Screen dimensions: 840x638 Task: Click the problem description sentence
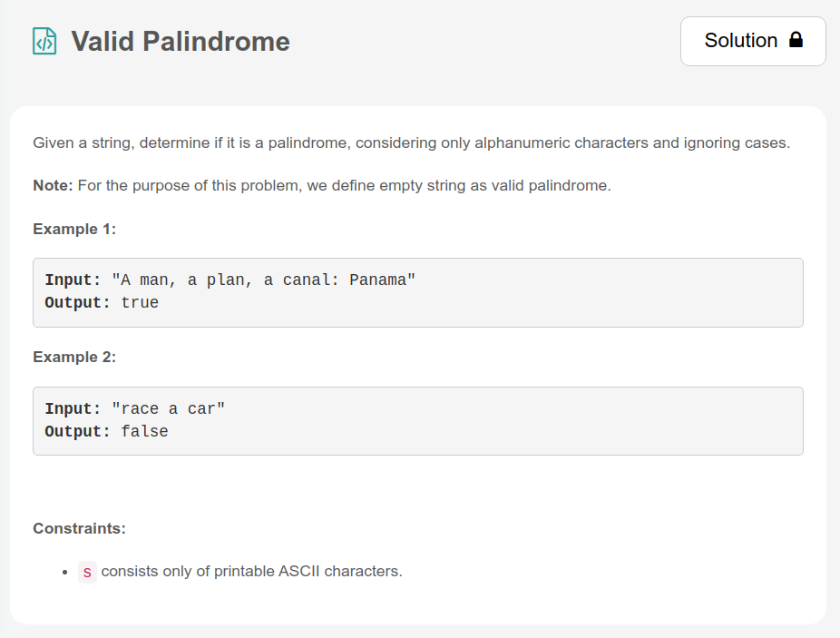coord(411,143)
